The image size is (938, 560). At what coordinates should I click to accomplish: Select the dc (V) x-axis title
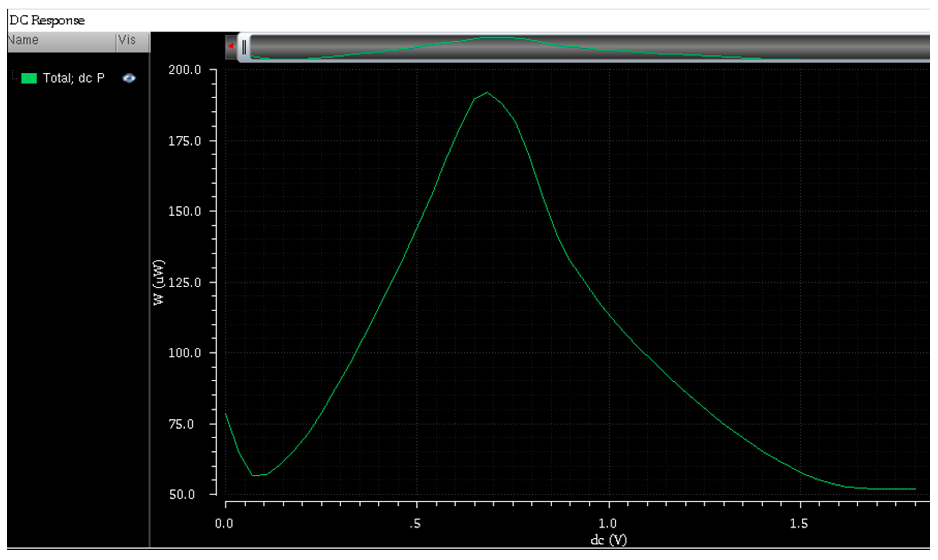[608, 540]
